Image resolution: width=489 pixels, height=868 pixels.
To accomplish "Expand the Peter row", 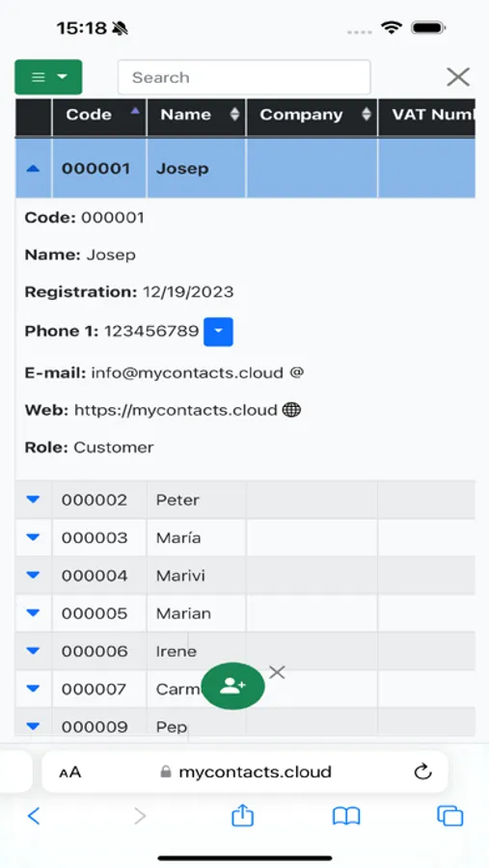I will (33, 500).
